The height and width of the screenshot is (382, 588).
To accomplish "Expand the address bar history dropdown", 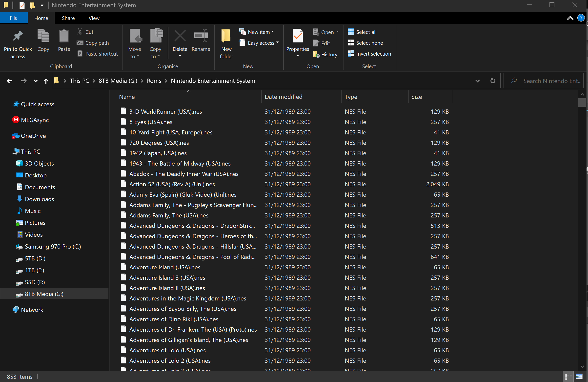I will click(x=477, y=81).
